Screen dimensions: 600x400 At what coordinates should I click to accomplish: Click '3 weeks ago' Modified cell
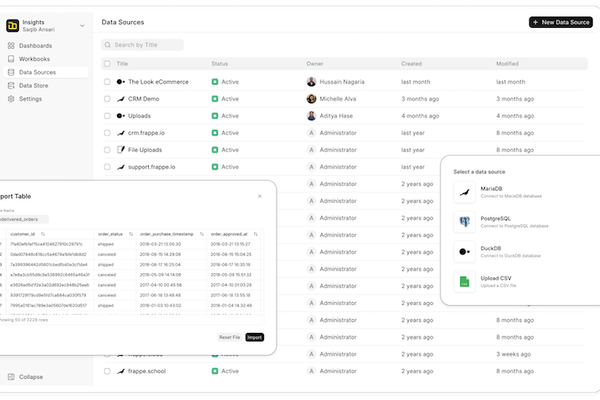pos(514,354)
